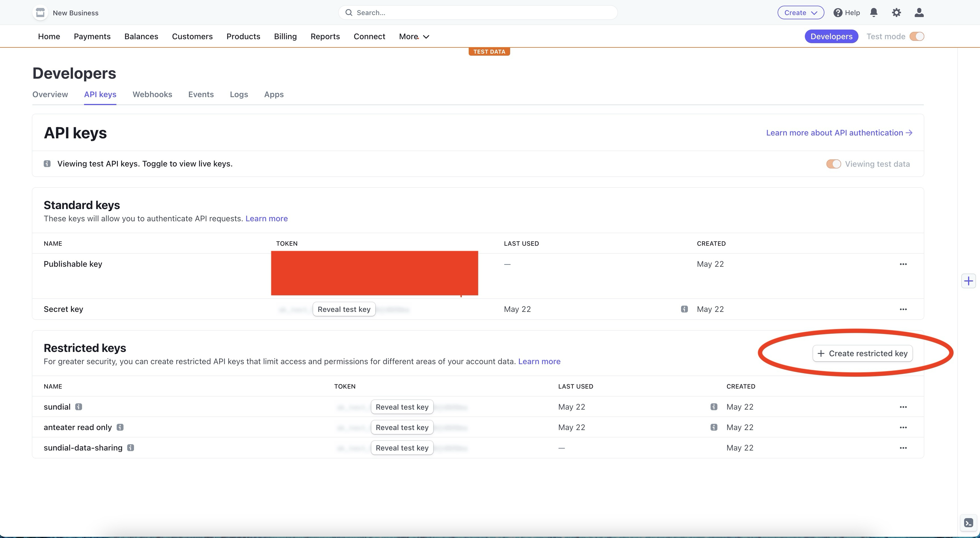Focus the Search input field
Image resolution: width=980 pixels, height=538 pixels.
point(478,12)
